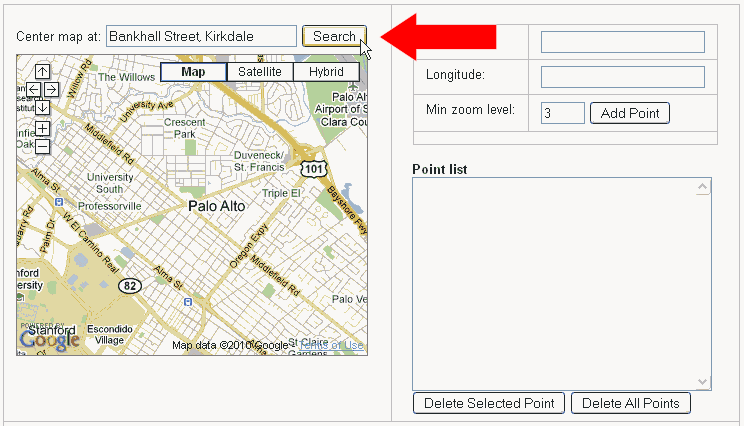
Task: Pan the map left with arrow control
Action: (x=33, y=89)
